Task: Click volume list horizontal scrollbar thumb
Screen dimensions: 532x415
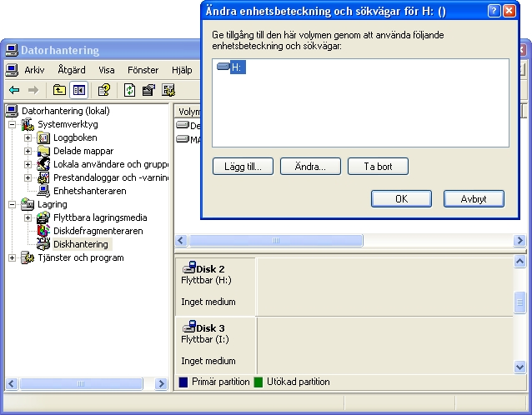Action: click(276, 241)
